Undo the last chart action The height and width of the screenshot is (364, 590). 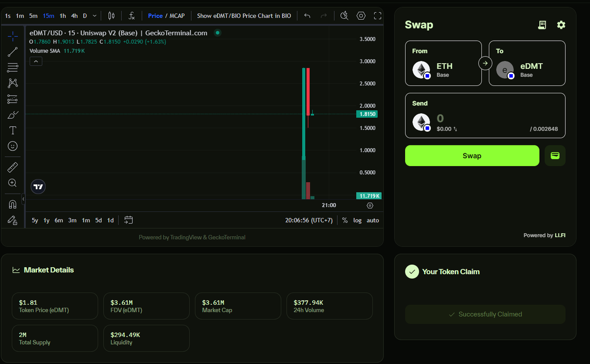(x=307, y=16)
